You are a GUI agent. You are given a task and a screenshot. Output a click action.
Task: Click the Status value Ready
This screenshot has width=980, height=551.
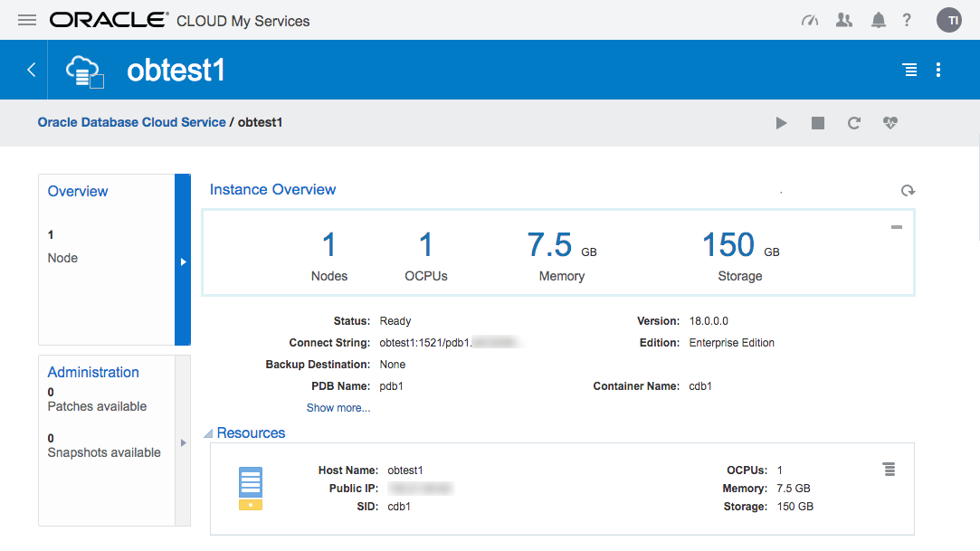(x=395, y=321)
